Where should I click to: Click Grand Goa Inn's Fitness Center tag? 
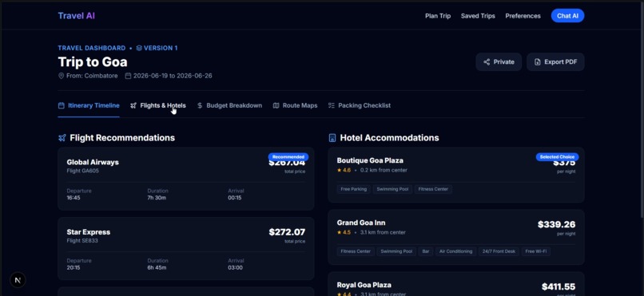coord(356,251)
